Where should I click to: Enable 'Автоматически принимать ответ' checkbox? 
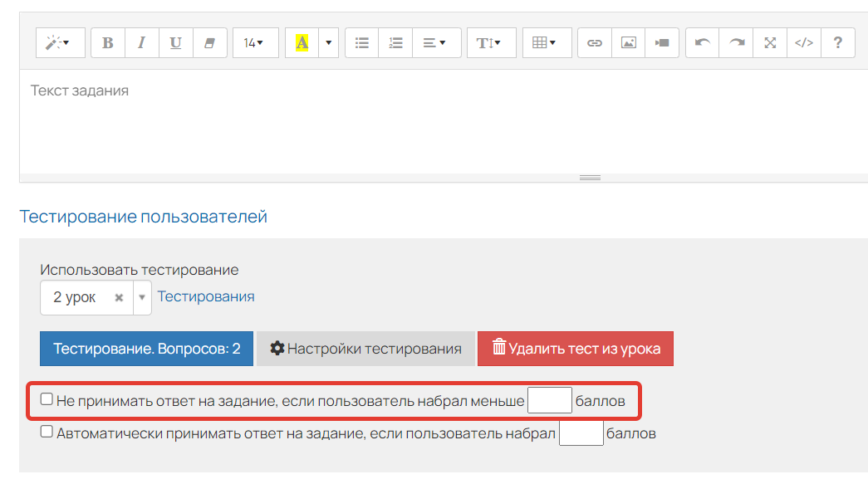(47, 432)
